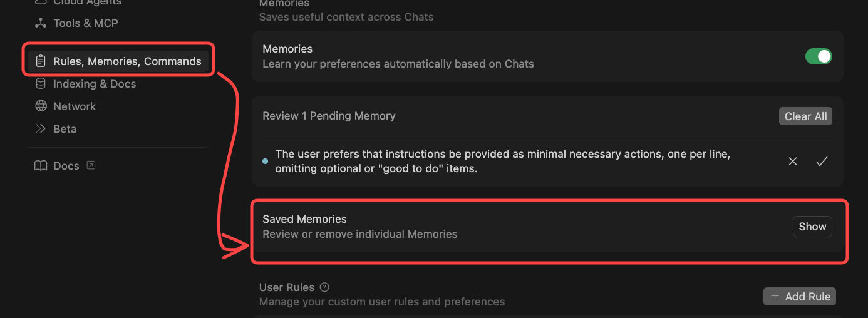
Task: Open the Cloud Agents settings section
Action: pyautogui.click(x=86, y=3)
